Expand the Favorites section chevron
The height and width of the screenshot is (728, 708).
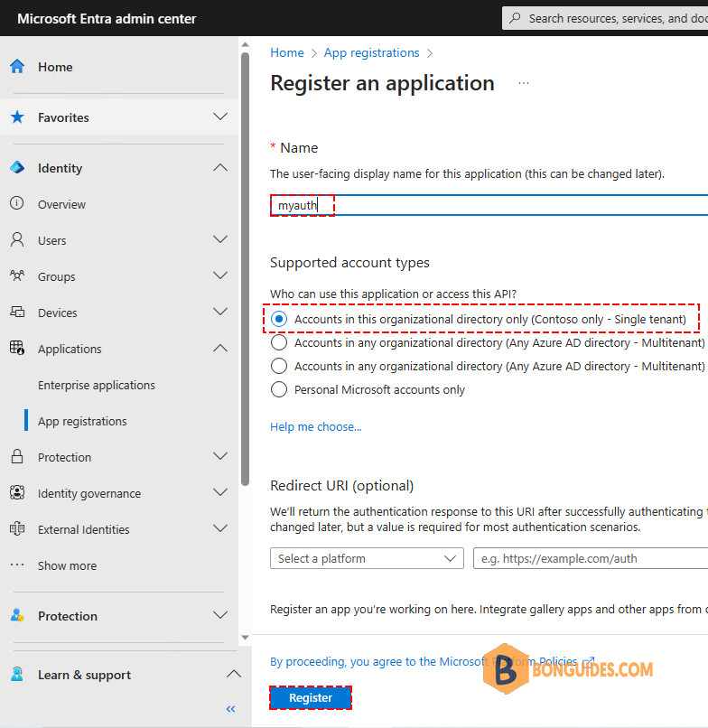[220, 117]
